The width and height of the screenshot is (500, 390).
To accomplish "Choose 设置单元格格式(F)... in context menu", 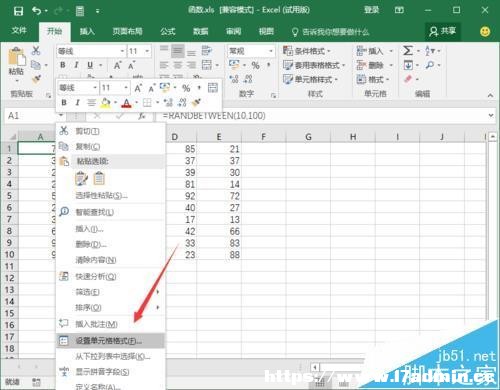I will 110,341.
